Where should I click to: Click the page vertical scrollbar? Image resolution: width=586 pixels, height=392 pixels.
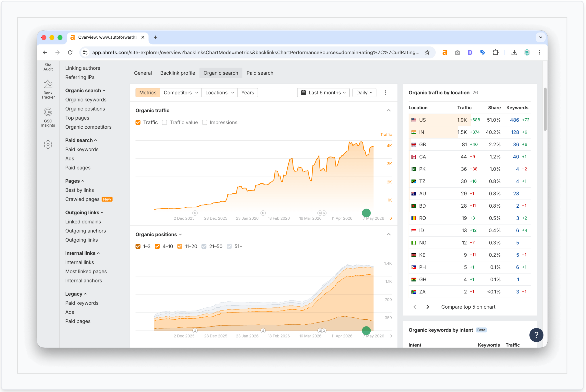point(545,109)
